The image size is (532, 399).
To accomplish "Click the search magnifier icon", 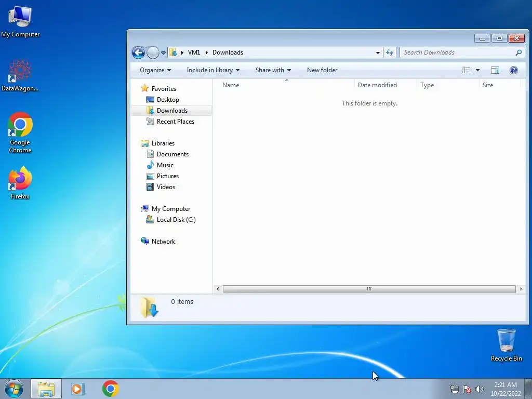I will coord(518,52).
